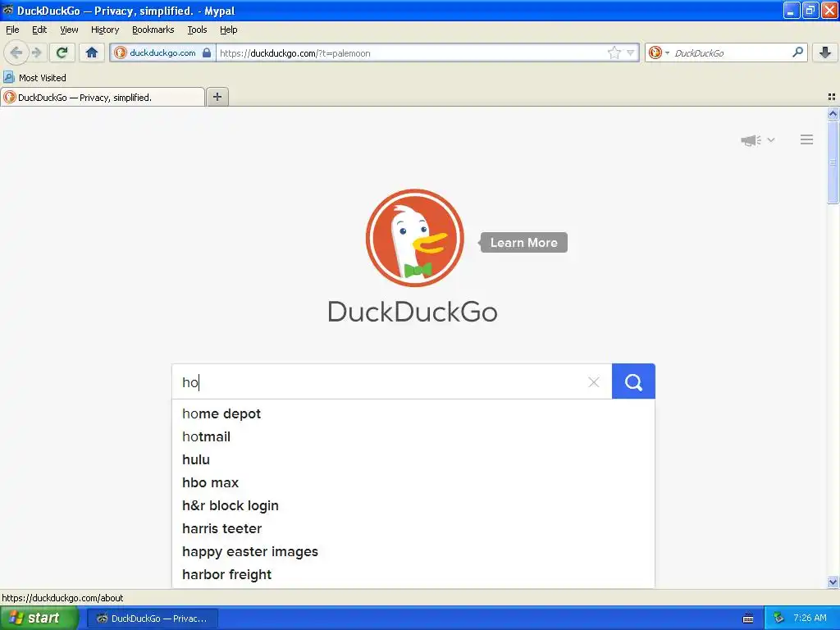
Task: Open the hamburger side menu
Action: tap(807, 139)
